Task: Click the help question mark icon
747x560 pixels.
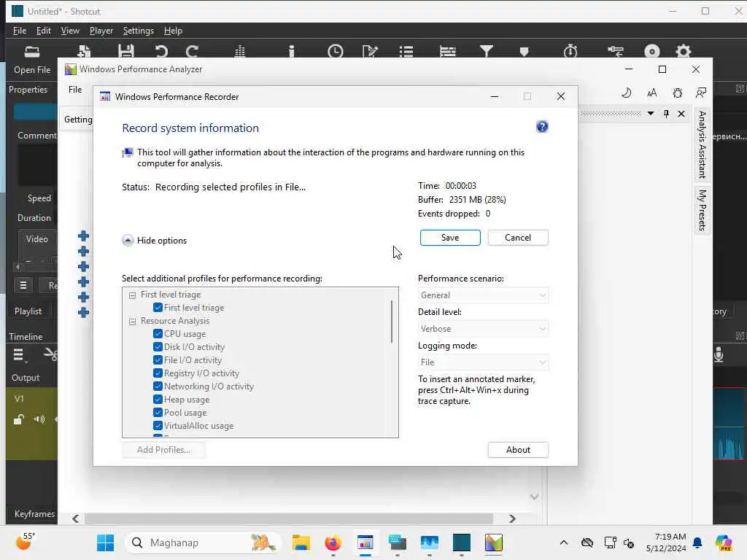Action: coord(542,127)
